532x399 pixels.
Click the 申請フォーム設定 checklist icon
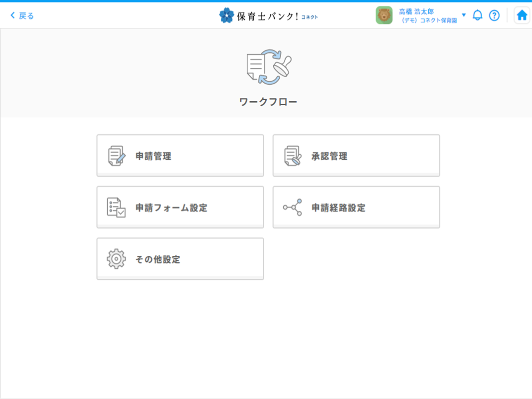[x=117, y=207]
